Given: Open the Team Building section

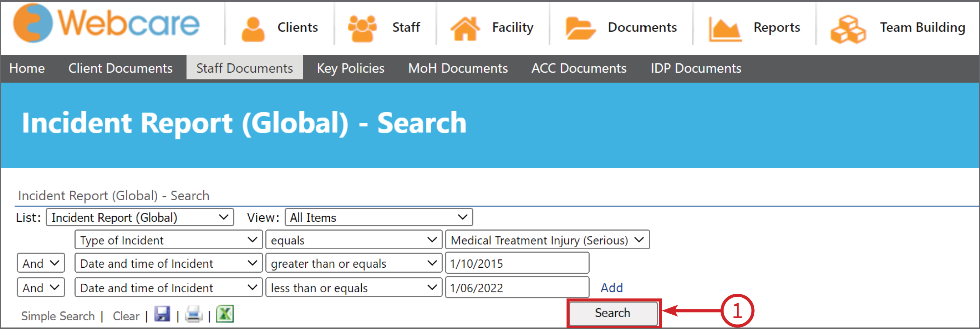Looking at the screenshot, I should 922,27.
